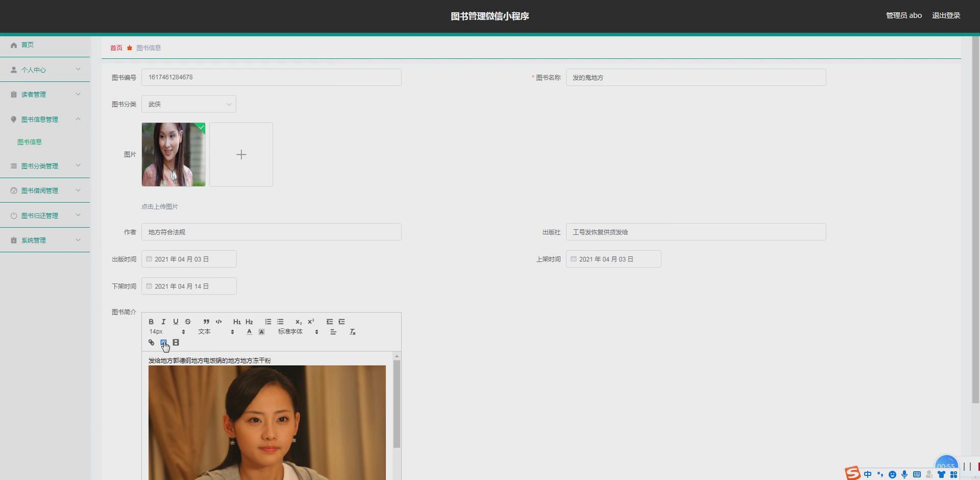Open the 出版时间 date picker
Screen dimensions: 980x480
pyautogui.click(x=189, y=259)
